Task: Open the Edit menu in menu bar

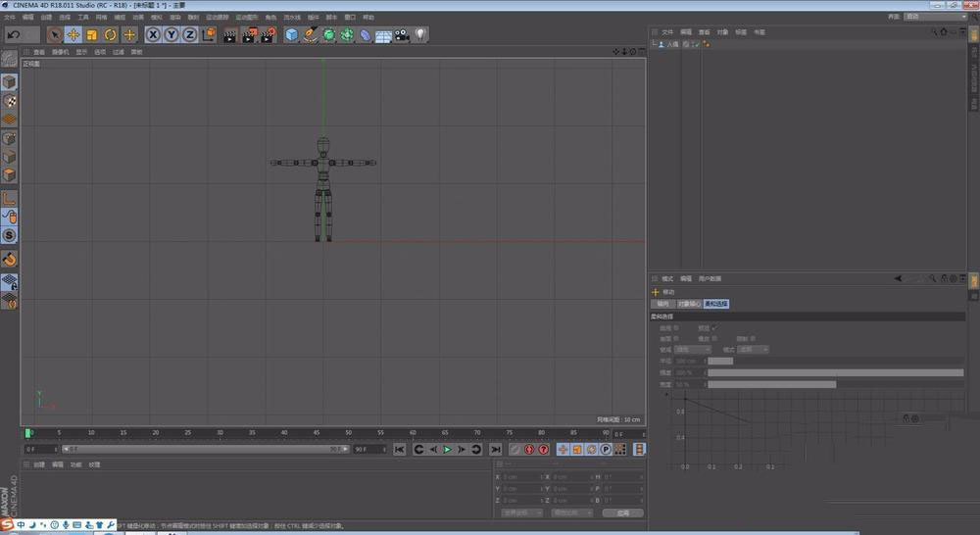Action: coord(28,17)
